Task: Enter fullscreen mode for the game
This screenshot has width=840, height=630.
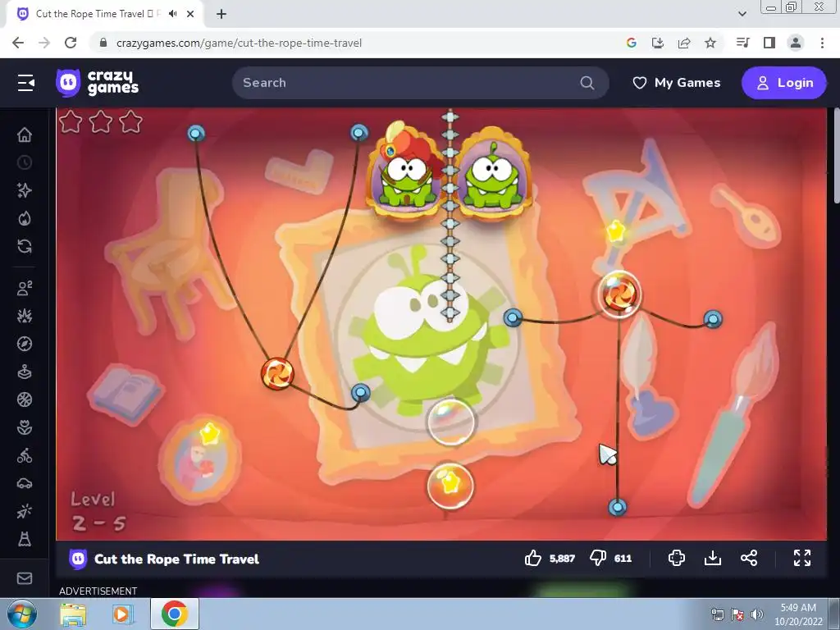Action: 802,558
